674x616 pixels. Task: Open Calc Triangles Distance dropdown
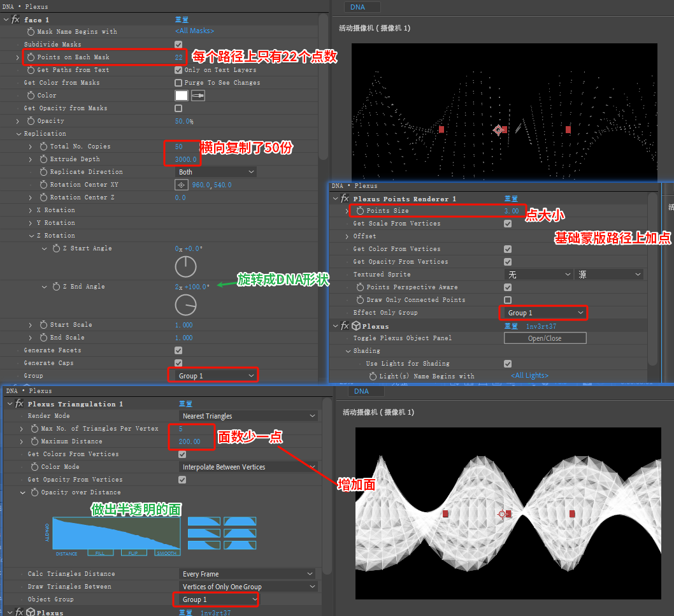pos(248,574)
